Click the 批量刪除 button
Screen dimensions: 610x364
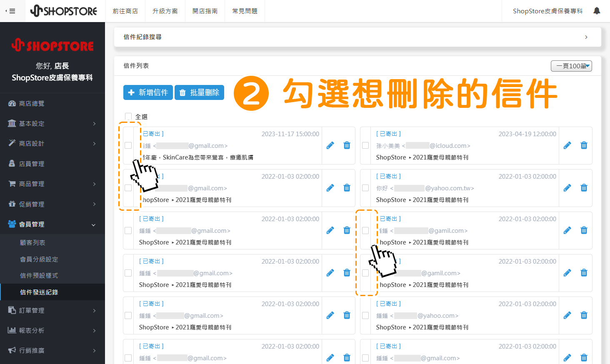click(199, 92)
